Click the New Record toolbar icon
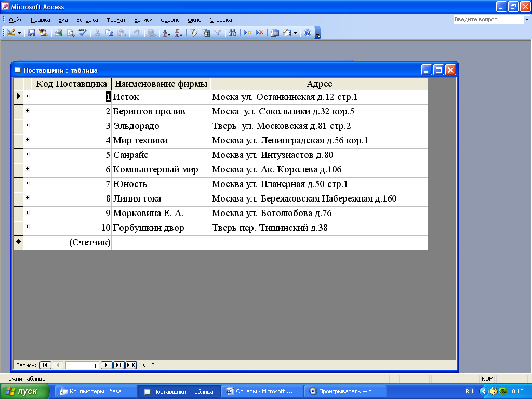The height and width of the screenshot is (399, 532). (x=248, y=33)
